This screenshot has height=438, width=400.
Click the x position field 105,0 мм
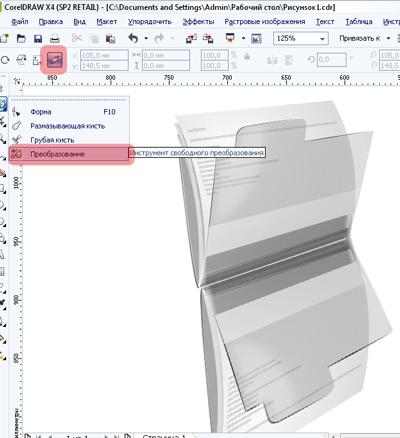(x=104, y=55)
